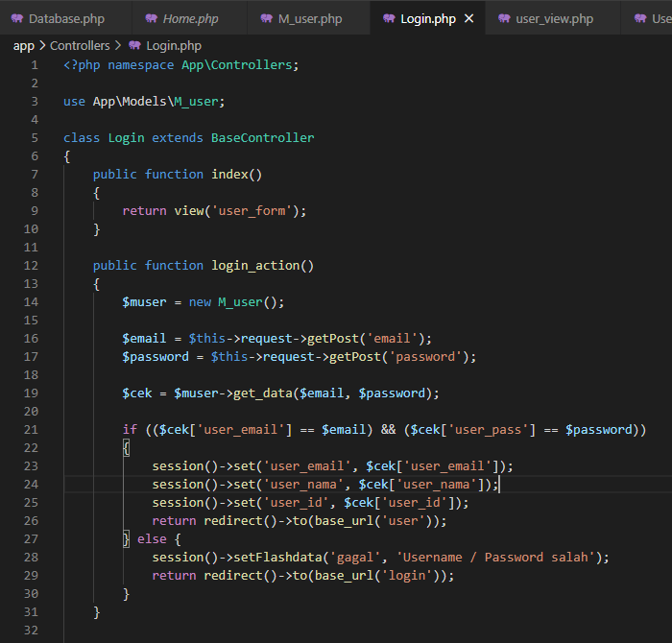Click function name 'login_action()' on line 12

262,266
